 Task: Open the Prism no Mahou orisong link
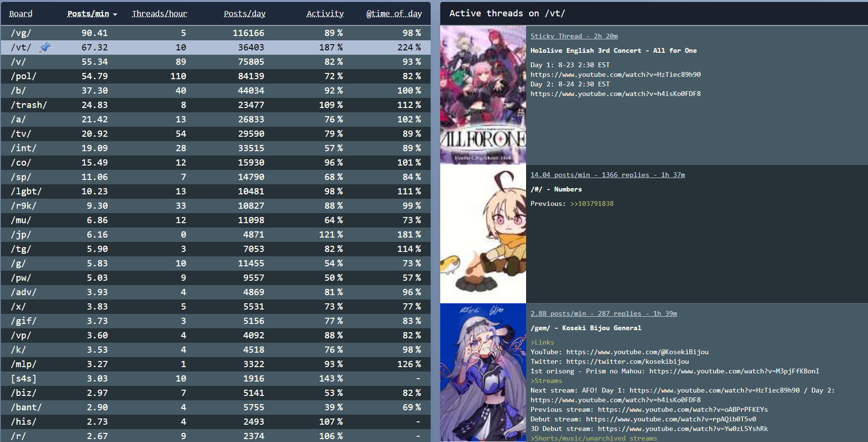pyautogui.click(x=734, y=371)
